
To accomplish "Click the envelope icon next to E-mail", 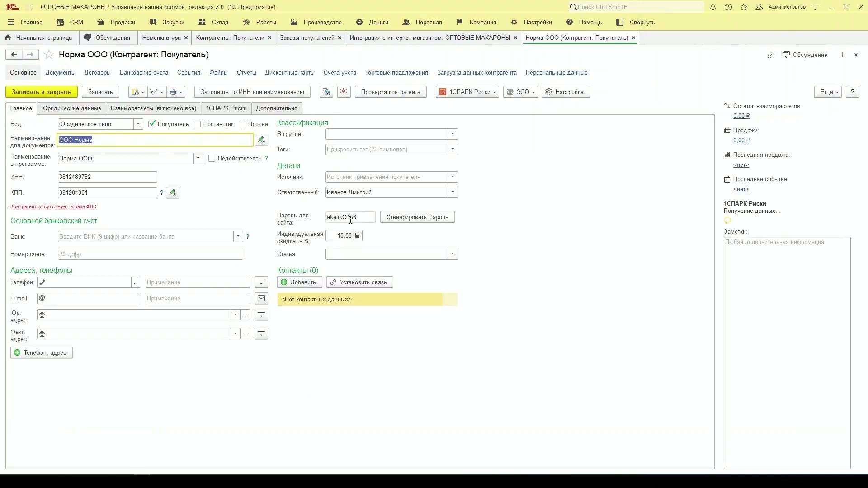I will (261, 299).
